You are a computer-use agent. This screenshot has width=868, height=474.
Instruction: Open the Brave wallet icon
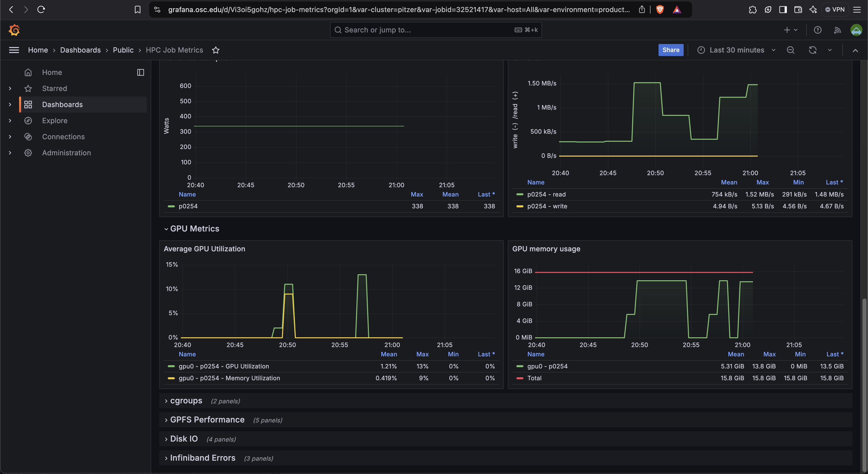click(x=798, y=10)
